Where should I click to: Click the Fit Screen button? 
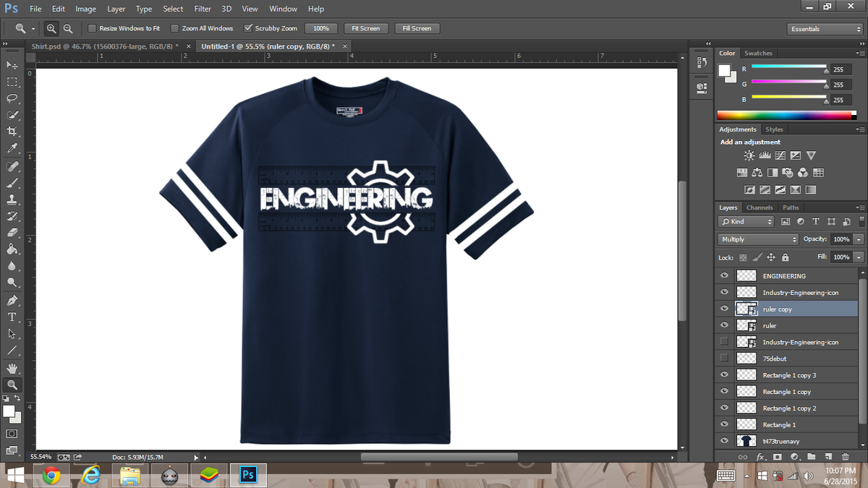point(365,28)
